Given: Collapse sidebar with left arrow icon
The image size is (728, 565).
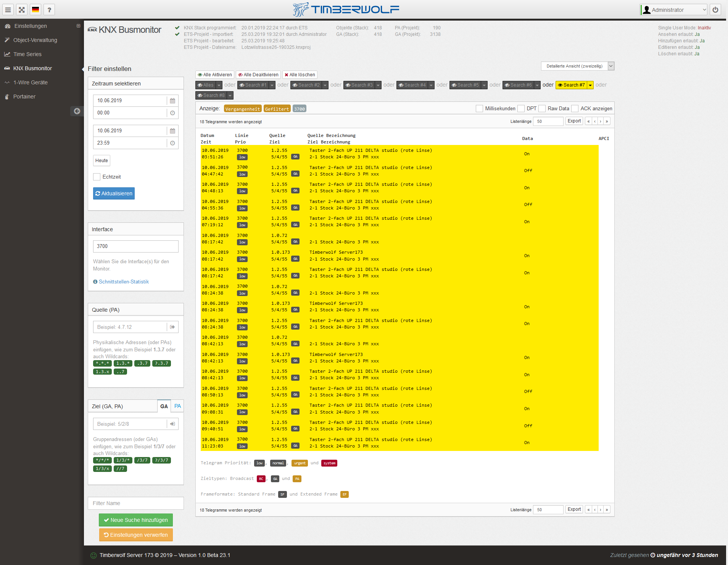Looking at the screenshot, I should [x=77, y=111].
